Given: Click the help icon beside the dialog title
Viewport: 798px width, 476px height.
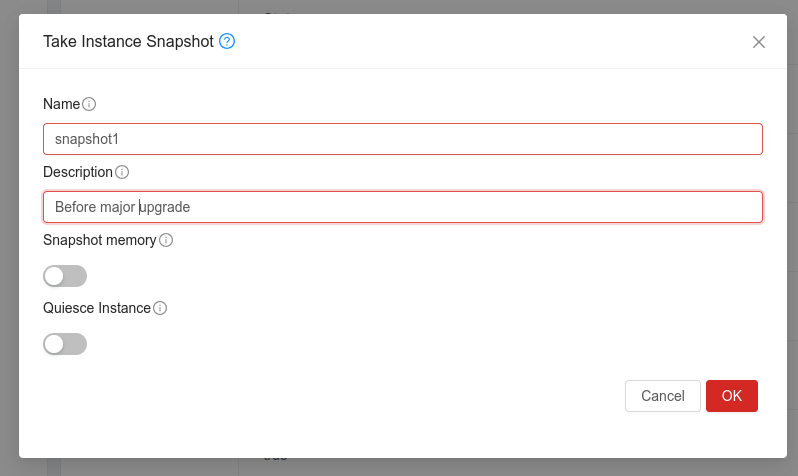Looking at the screenshot, I should [227, 41].
